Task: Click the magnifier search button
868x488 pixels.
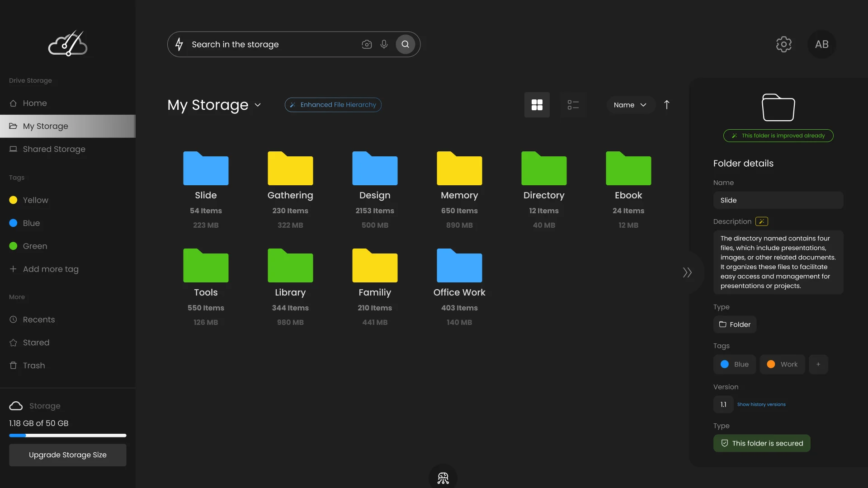Action: point(406,44)
